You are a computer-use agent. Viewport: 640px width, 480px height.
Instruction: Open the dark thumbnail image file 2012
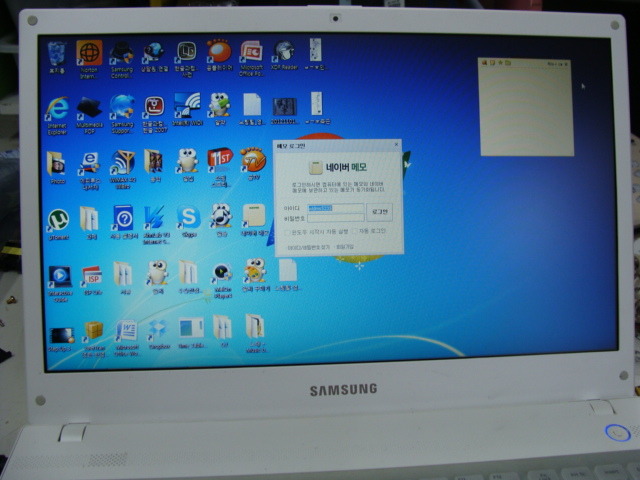click(x=284, y=111)
